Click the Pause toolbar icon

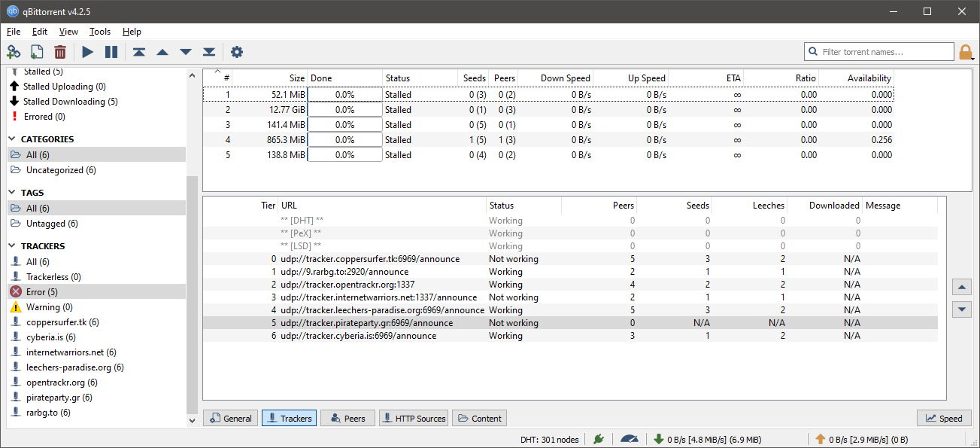tap(111, 52)
